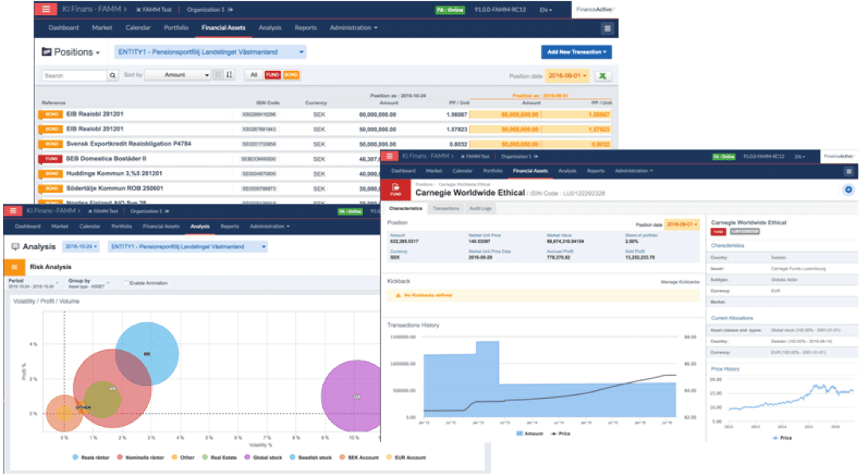
Task: Toggle Price series in Transactions History legend
Action: (x=560, y=434)
